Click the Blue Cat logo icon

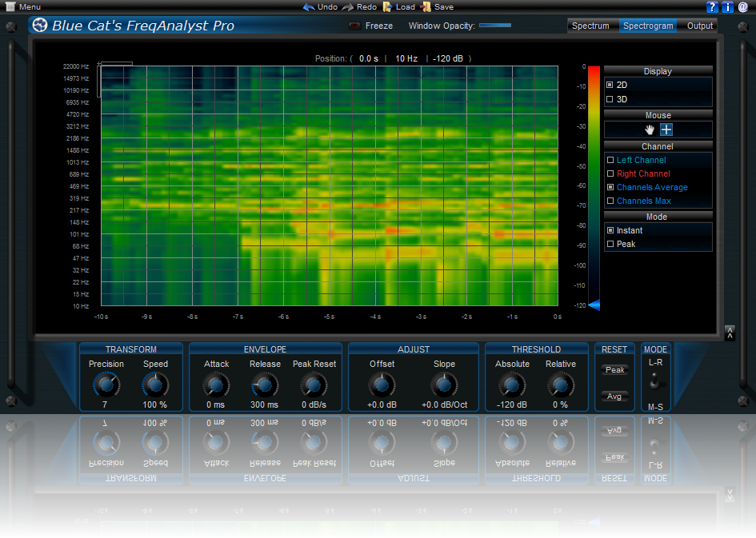pyautogui.click(x=40, y=25)
